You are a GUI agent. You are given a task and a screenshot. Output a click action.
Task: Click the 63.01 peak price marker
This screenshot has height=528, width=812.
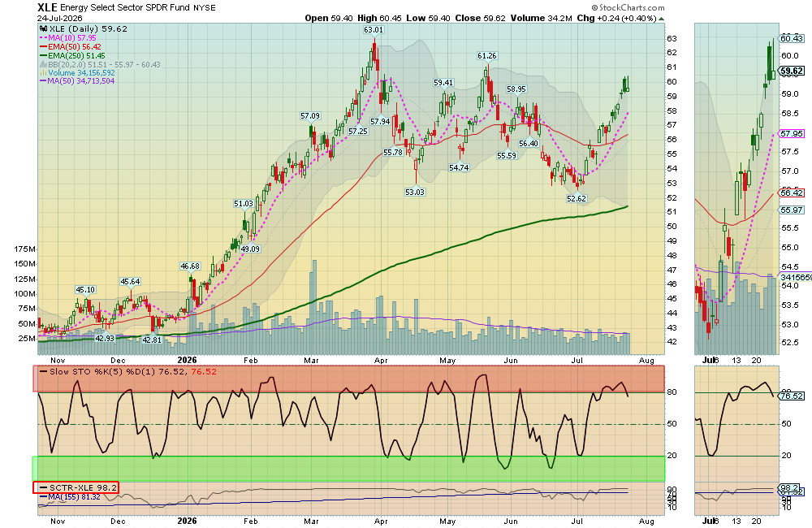(x=374, y=29)
